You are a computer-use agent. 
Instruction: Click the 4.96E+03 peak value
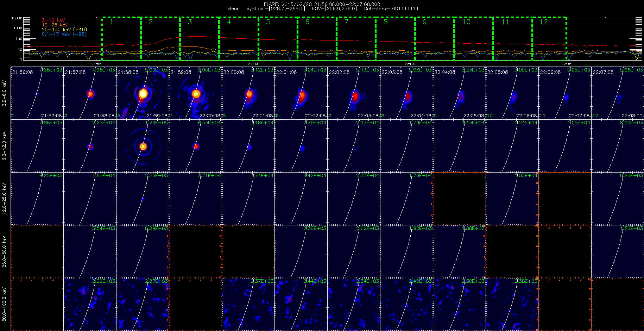104,70
